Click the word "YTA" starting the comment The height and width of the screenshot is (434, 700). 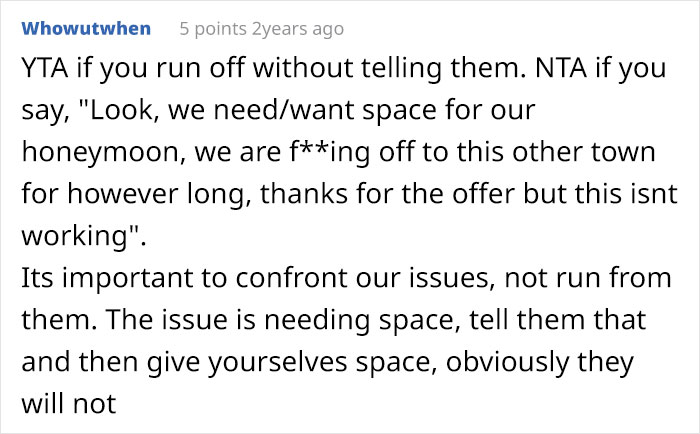point(41,71)
